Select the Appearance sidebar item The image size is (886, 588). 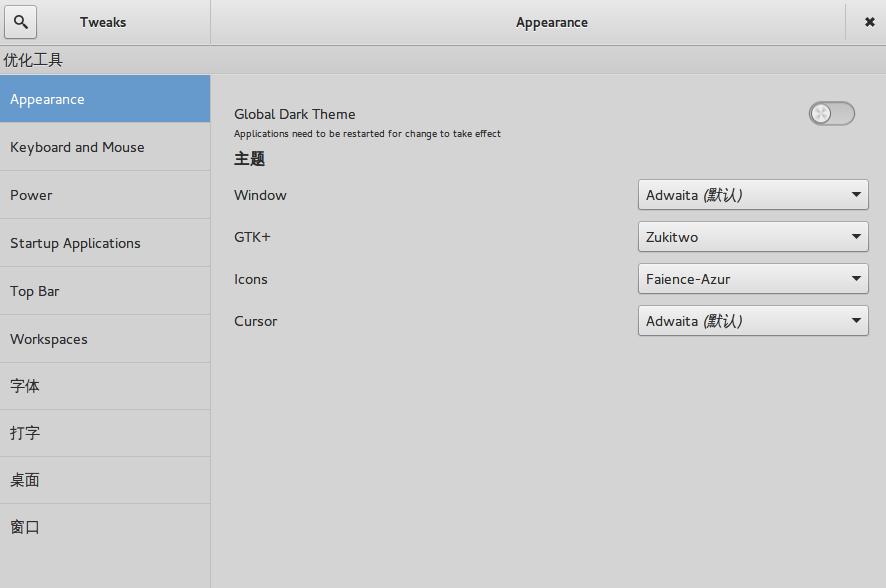click(x=105, y=99)
